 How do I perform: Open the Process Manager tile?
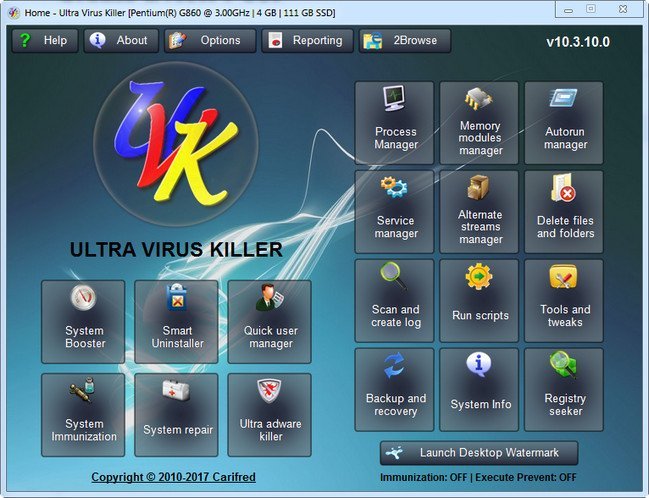coord(394,123)
